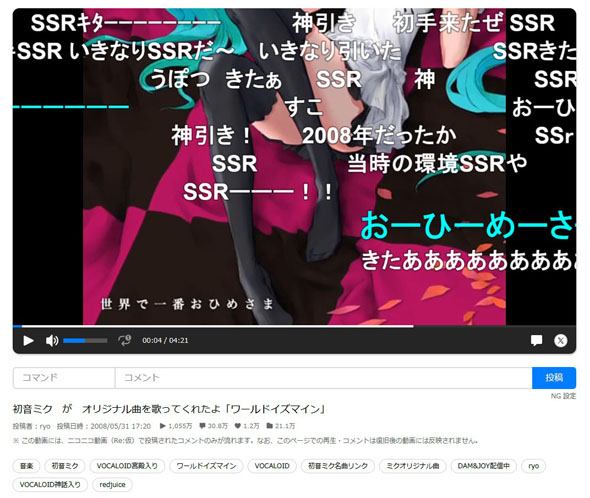Focus the コメント input field
This screenshot has width=590, height=498.
[x=324, y=378]
